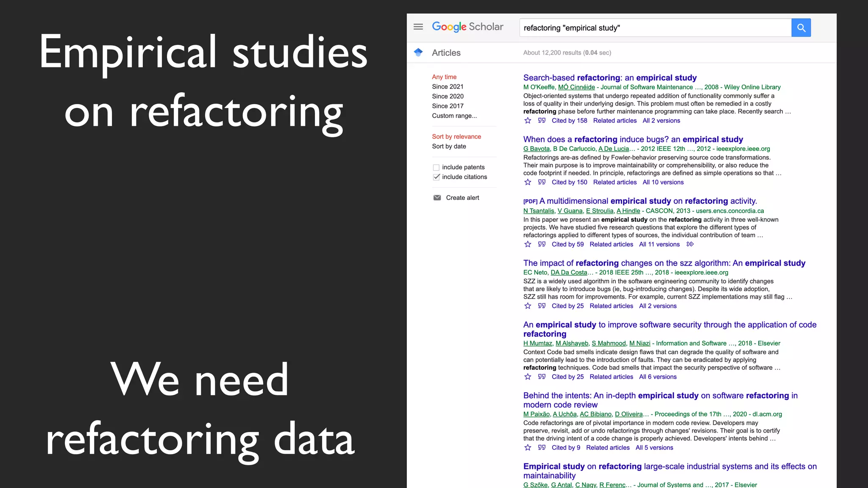This screenshot has height=488, width=868.
Task: Open the impact of refactoring changes on szz title
Action: coord(664,263)
